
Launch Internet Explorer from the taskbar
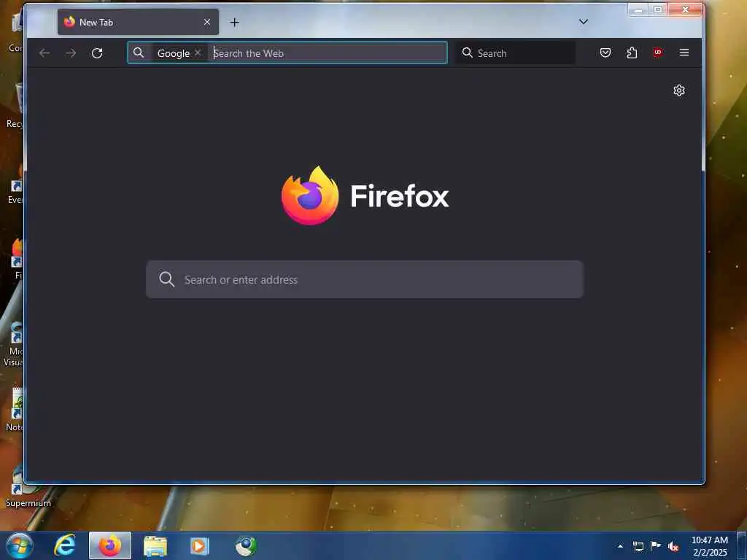point(65,545)
